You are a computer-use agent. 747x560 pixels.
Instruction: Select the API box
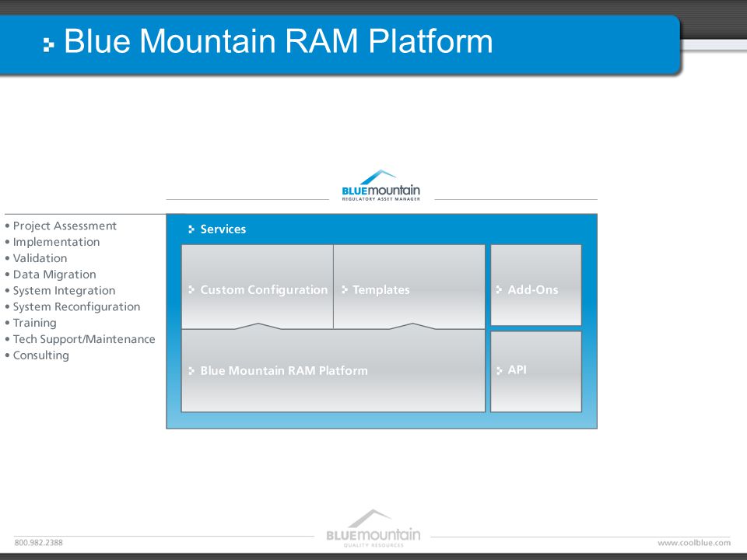point(536,372)
